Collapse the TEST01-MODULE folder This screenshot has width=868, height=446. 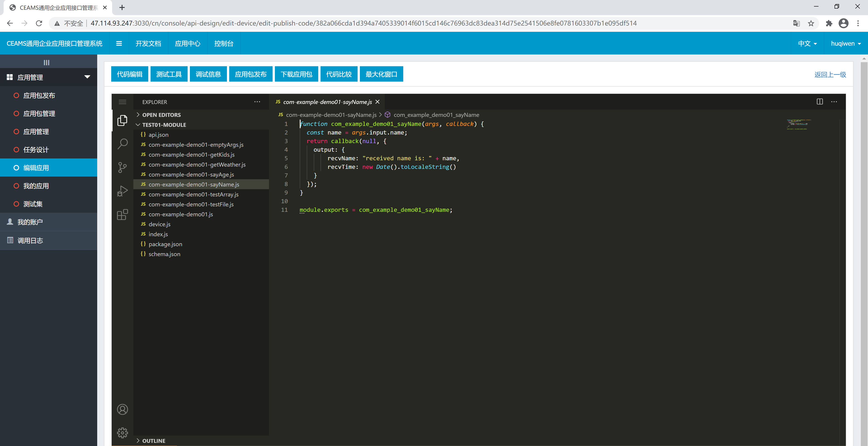[x=201, y=125]
